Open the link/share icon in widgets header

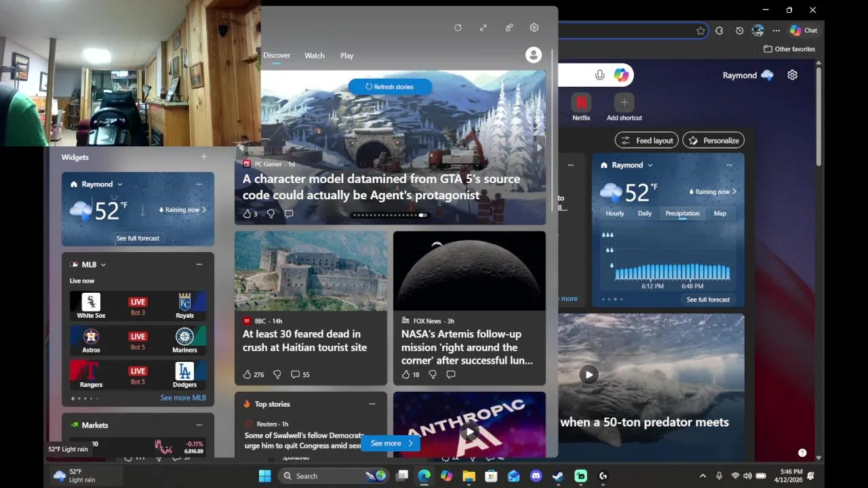coord(509,28)
